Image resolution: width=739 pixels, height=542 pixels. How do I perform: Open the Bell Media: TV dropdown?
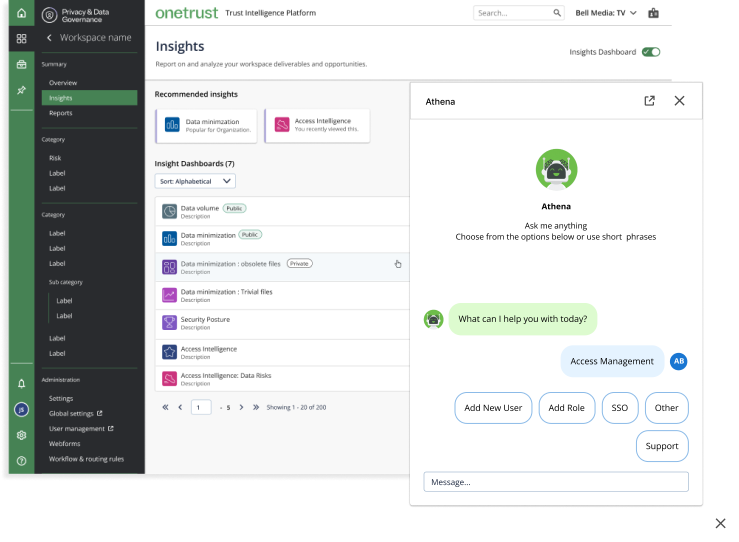(x=606, y=13)
